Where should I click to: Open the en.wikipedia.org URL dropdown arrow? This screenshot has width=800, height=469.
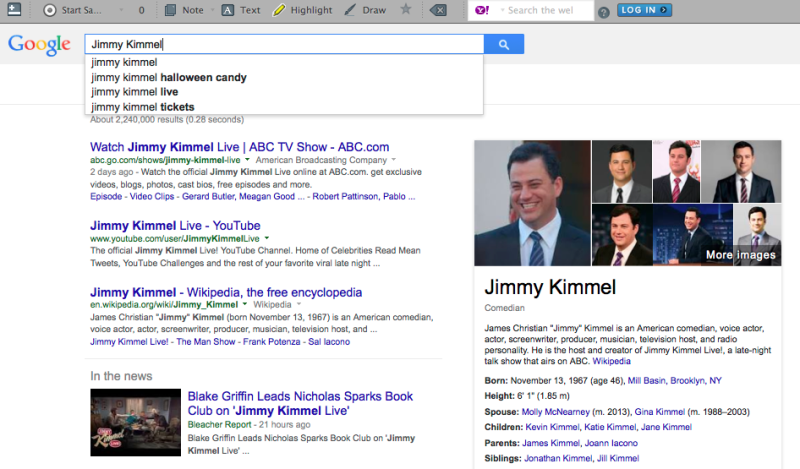click(x=244, y=304)
